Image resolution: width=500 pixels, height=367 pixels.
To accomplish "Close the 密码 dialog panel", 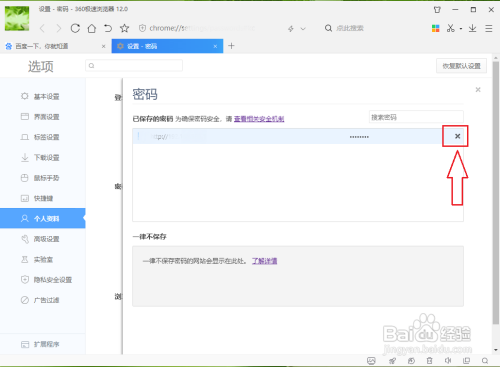I will [x=478, y=90].
